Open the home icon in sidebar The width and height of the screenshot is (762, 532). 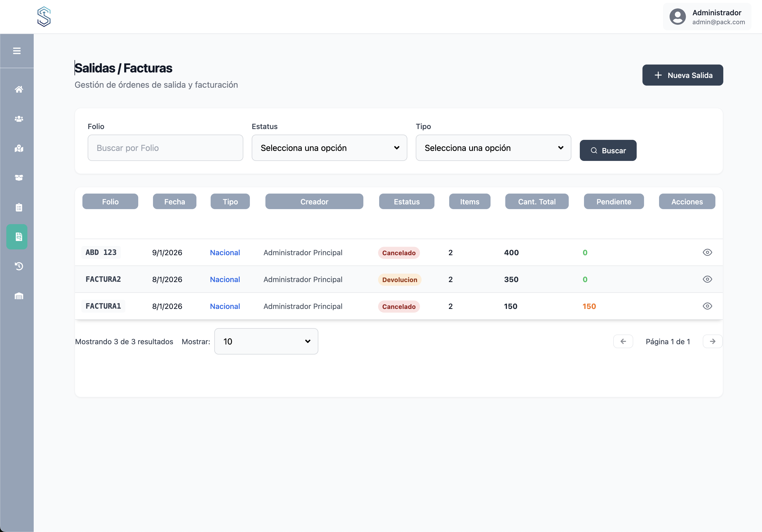19,89
